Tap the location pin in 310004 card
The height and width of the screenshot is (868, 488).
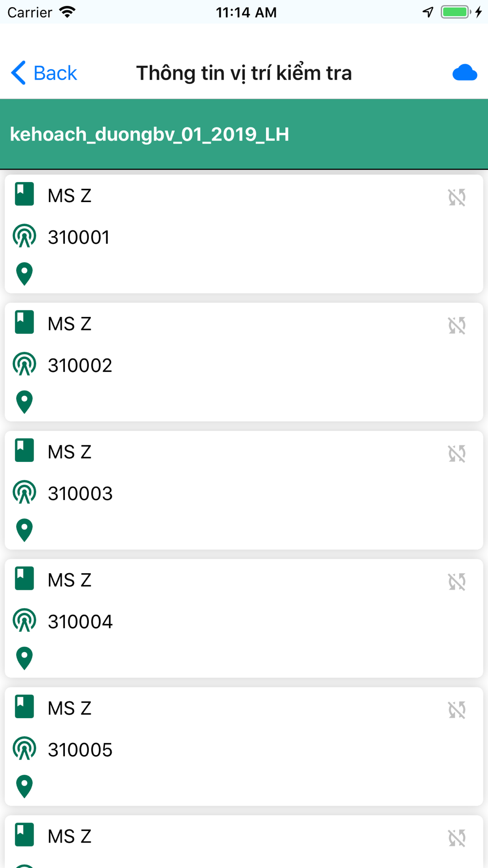(24, 658)
